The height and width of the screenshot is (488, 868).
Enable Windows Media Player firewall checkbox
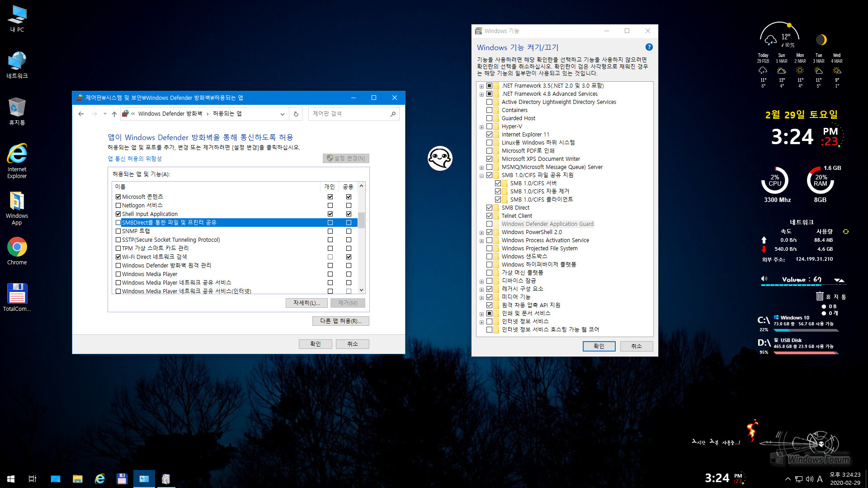118,274
